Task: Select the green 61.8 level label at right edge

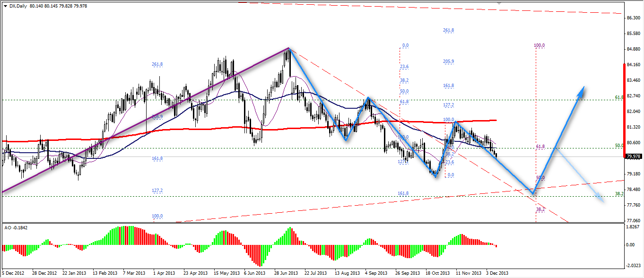Action: pyautogui.click(x=619, y=97)
